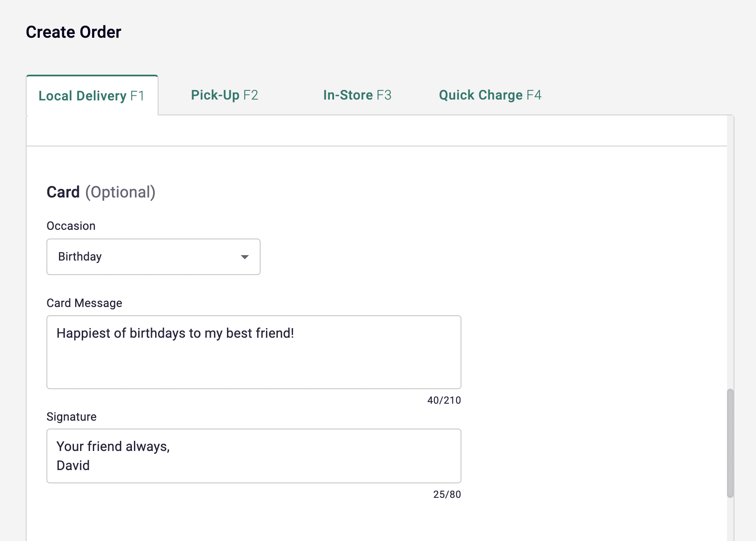Focus the Card Message text area
The width and height of the screenshot is (756, 541).
pos(254,361)
